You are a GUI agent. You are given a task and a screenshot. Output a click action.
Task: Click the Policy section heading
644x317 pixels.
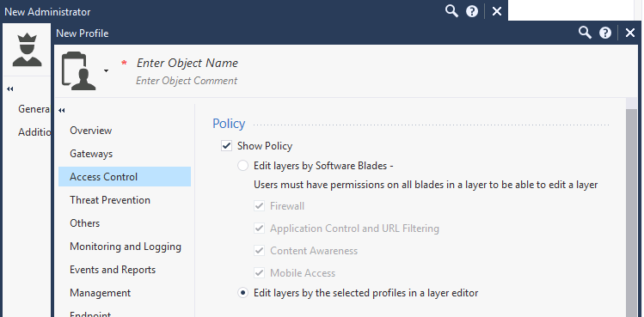tap(229, 124)
